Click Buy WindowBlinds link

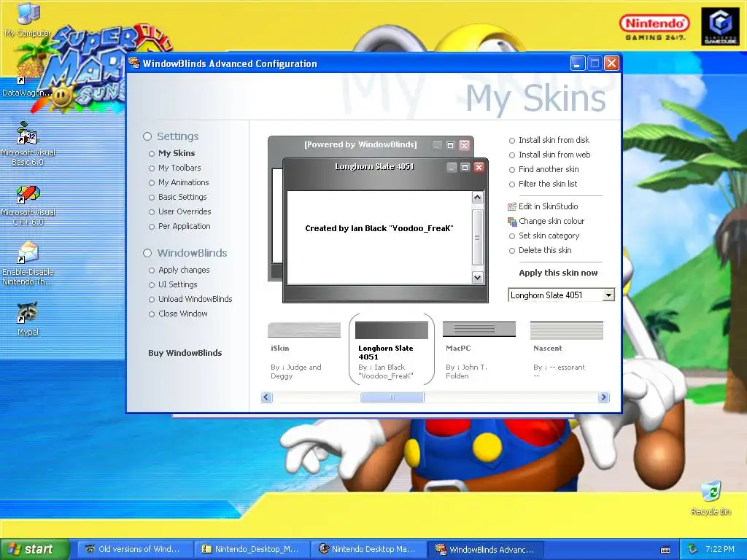(x=185, y=353)
